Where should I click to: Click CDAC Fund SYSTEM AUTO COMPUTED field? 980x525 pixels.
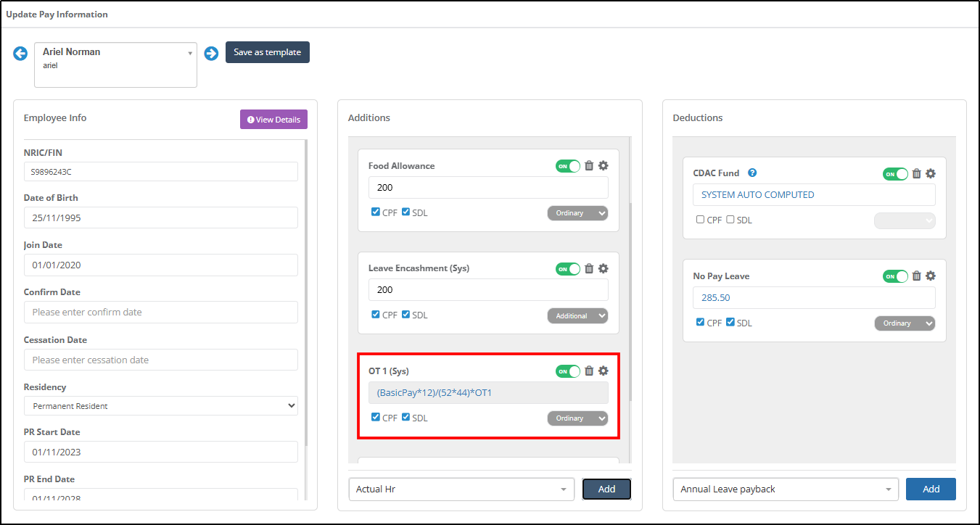(814, 195)
